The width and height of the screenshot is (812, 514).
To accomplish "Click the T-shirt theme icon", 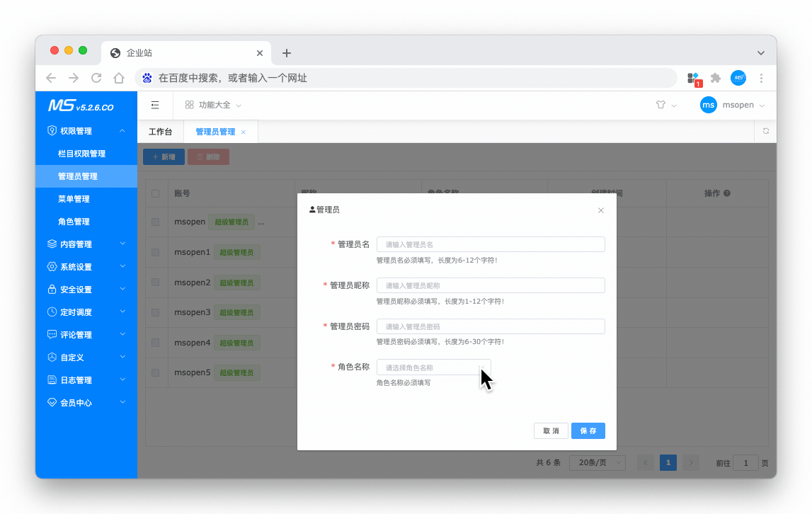I will [x=661, y=105].
